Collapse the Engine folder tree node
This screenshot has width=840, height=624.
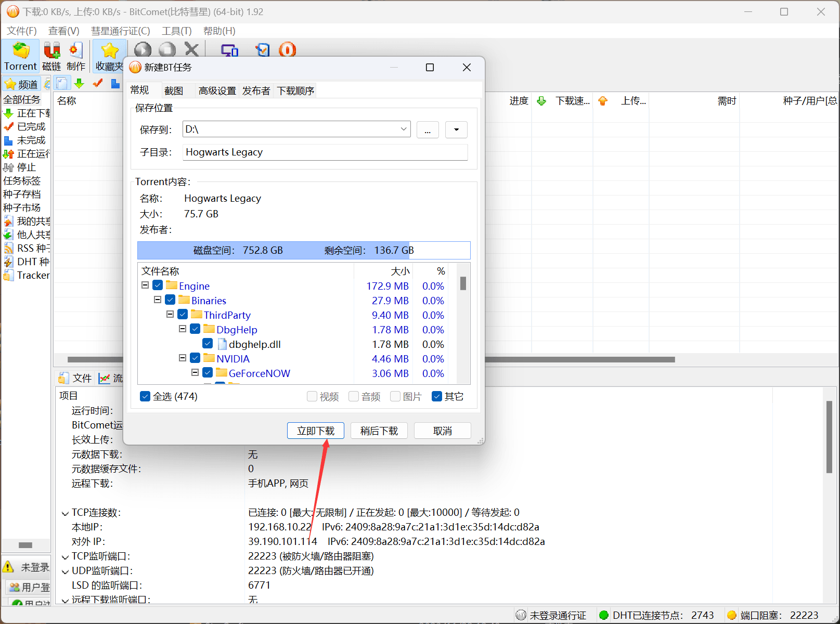click(145, 285)
